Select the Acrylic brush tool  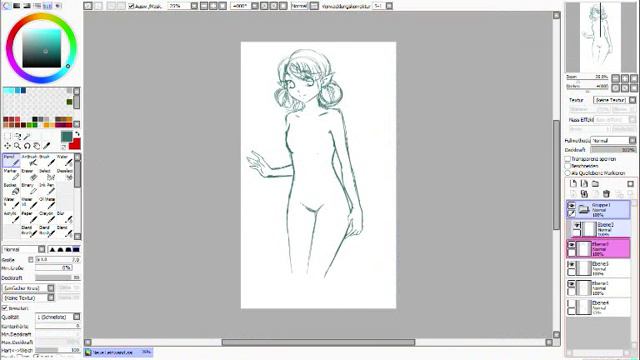pyautogui.click(x=11, y=218)
